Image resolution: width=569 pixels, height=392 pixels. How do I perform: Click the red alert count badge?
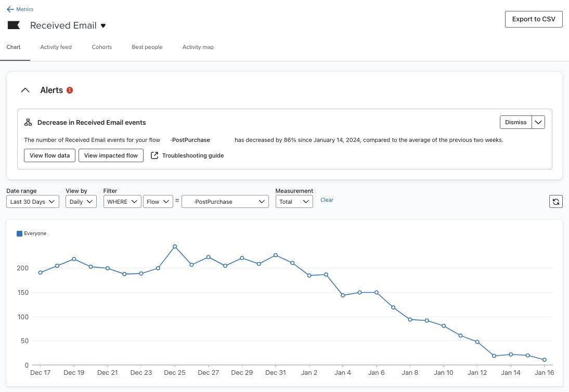(x=70, y=90)
